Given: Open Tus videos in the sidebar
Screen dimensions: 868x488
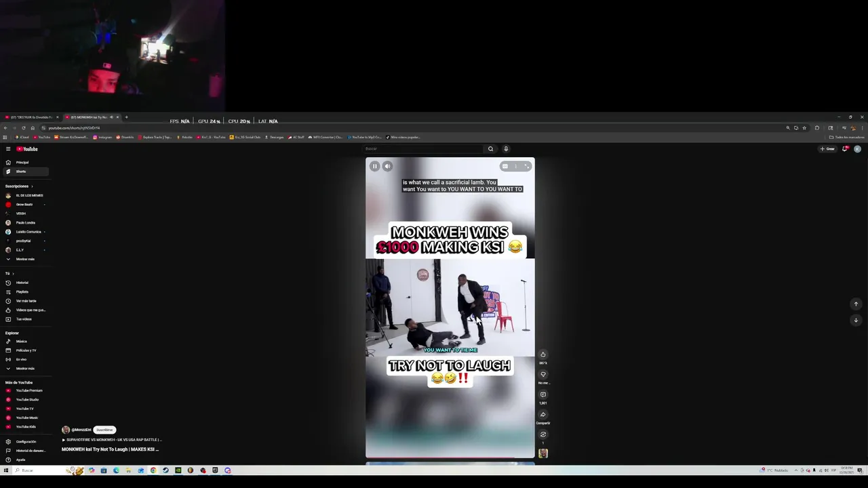Looking at the screenshot, I should (x=25, y=319).
